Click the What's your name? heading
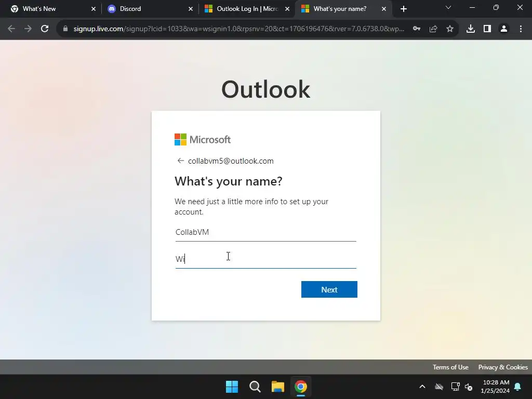Viewport: 532px width, 399px height. pyautogui.click(x=229, y=181)
